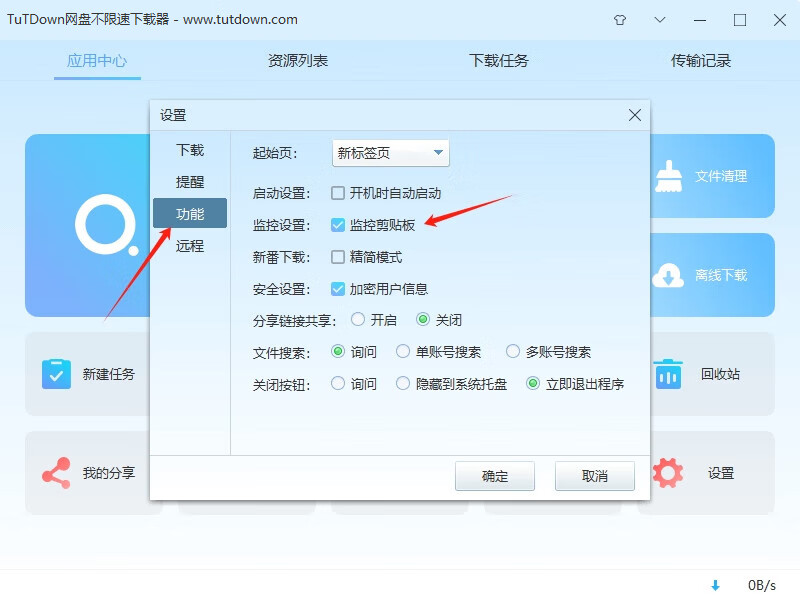Select 功能 in settings sidebar
This screenshot has width=800, height=600.
(190, 213)
